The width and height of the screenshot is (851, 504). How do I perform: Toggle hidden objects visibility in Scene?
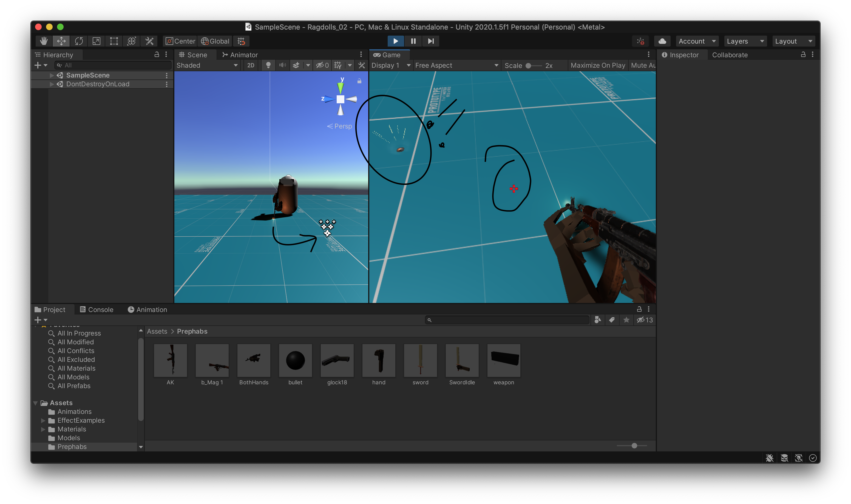[322, 65]
